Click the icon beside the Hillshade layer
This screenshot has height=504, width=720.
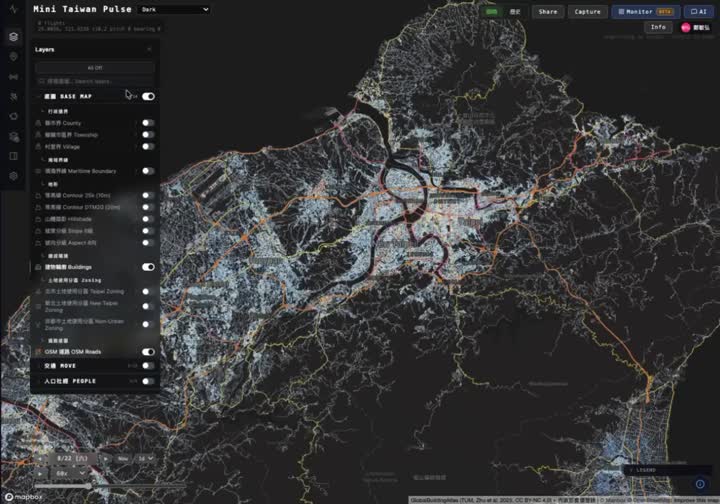pyautogui.click(x=39, y=219)
